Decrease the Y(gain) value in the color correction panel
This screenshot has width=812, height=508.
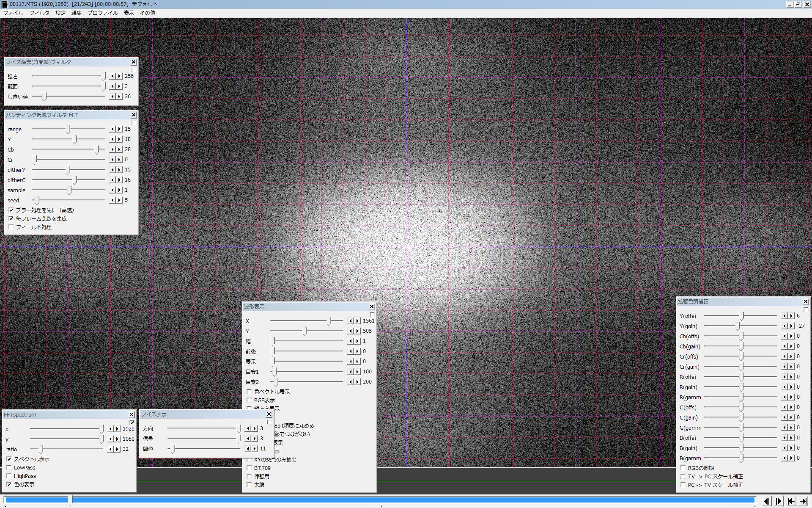click(x=785, y=326)
